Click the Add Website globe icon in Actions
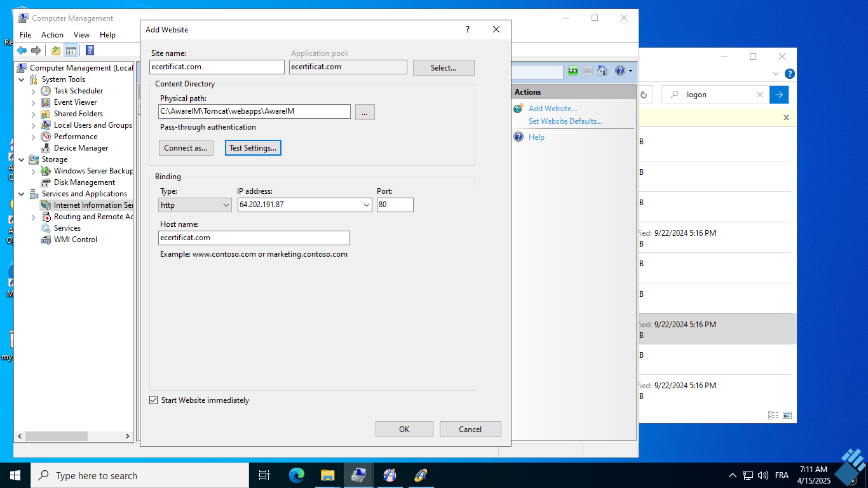This screenshot has width=868, height=488. click(519, 109)
